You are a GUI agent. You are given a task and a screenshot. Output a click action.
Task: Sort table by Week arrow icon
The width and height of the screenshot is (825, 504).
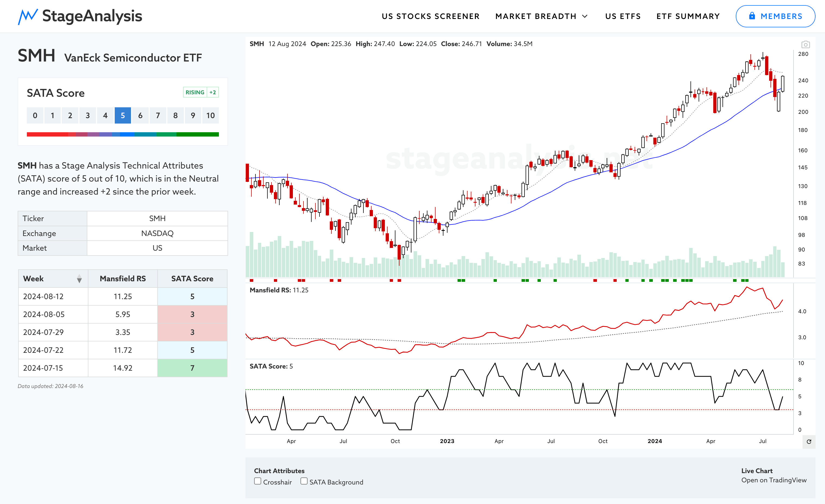pyautogui.click(x=79, y=279)
